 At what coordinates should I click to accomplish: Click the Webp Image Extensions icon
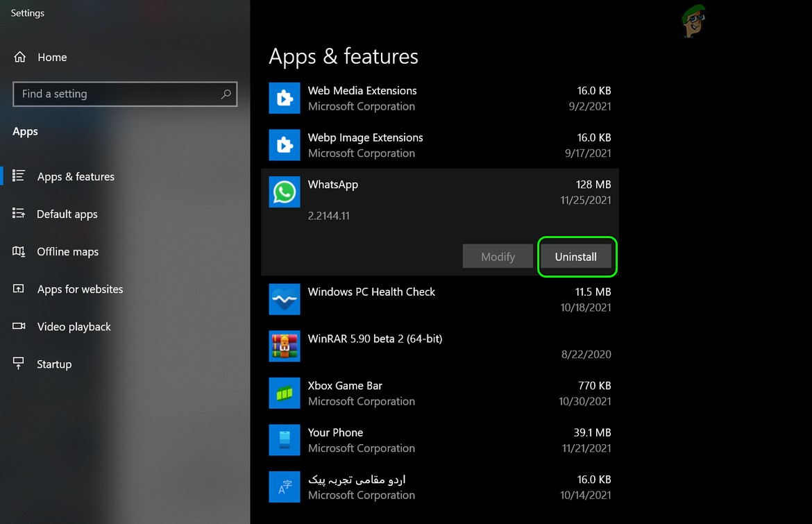284,145
